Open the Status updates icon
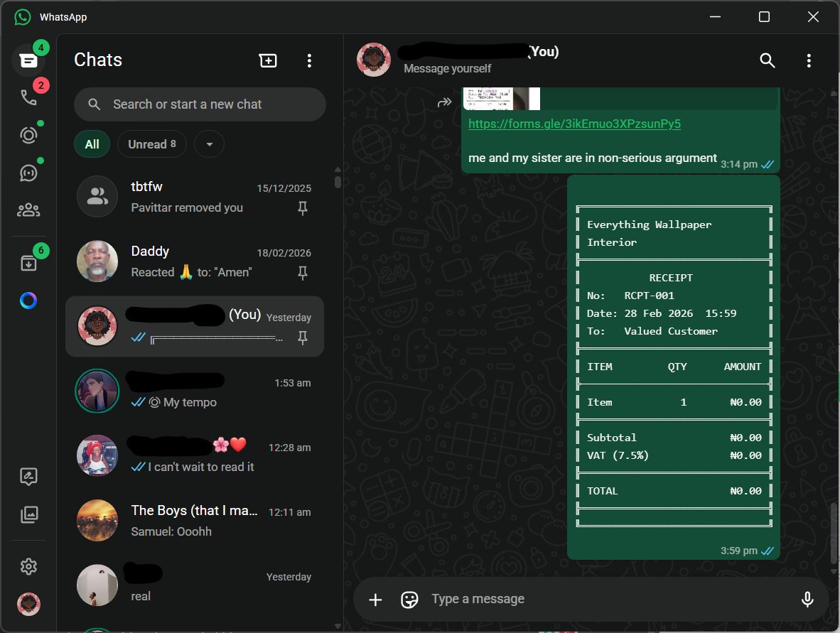 click(x=28, y=134)
